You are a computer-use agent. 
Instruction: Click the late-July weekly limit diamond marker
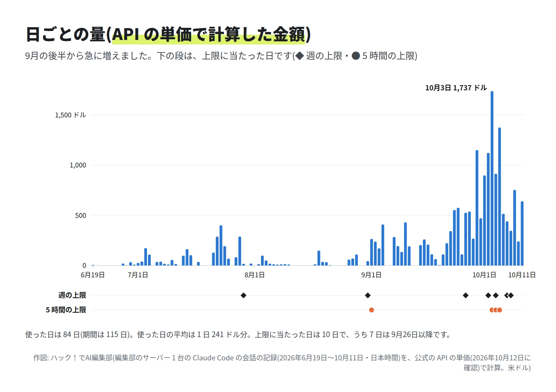(x=244, y=295)
